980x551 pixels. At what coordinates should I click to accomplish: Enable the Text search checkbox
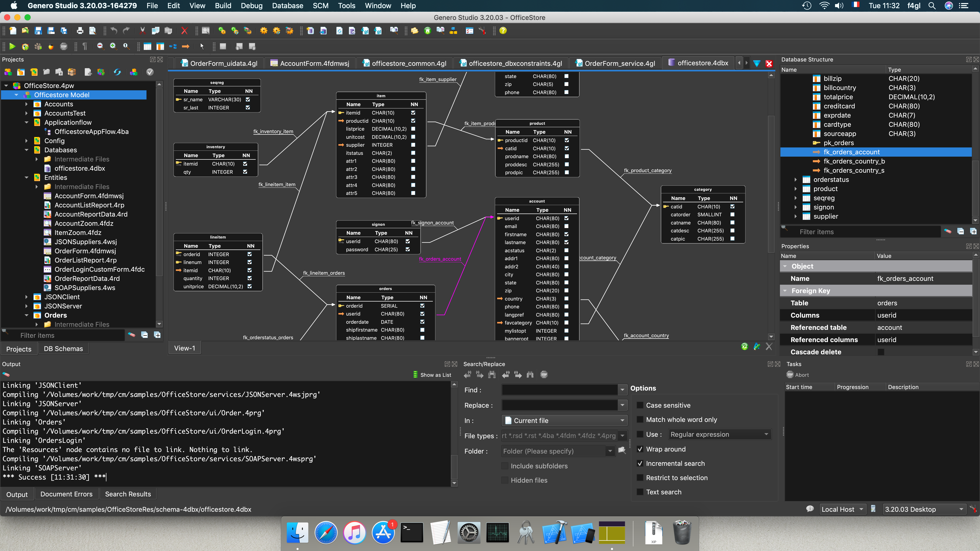(640, 492)
